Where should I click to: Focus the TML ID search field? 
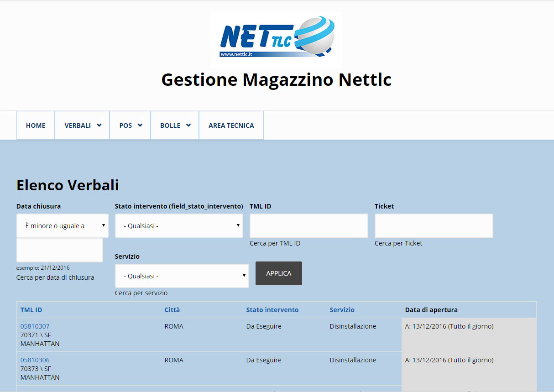309,226
